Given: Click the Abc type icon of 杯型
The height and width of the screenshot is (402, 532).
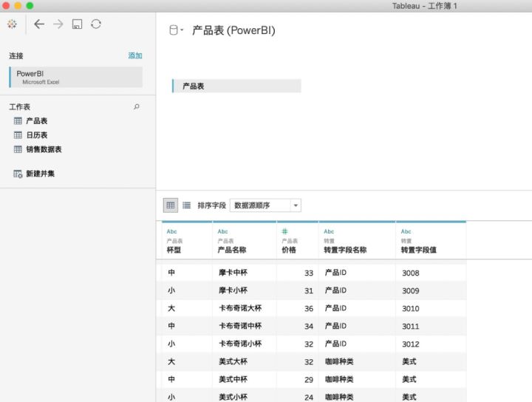Looking at the screenshot, I should [x=171, y=232].
